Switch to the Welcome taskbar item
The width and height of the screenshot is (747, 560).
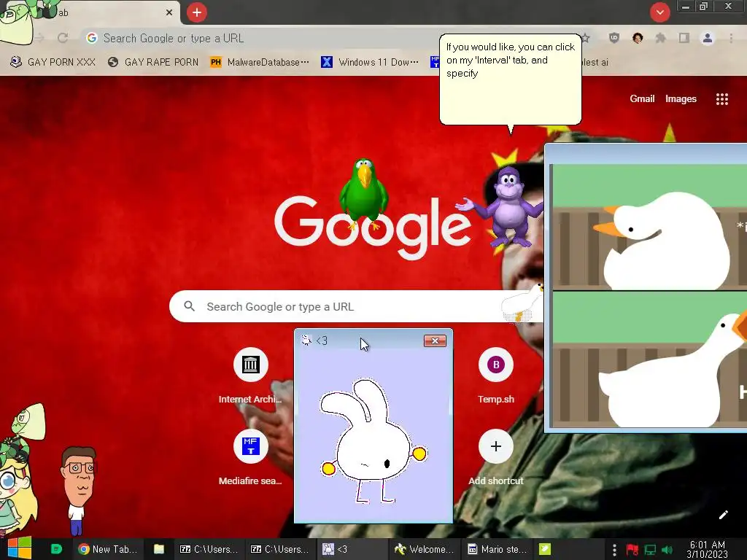pos(425,549)
